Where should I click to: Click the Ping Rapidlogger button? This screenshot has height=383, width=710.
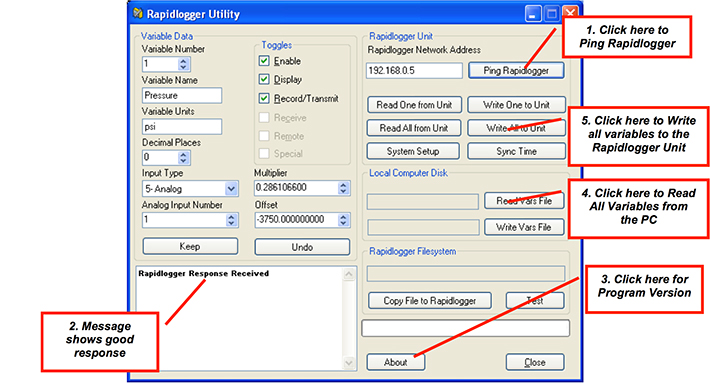pyautogui.click(x=516, y=71)
